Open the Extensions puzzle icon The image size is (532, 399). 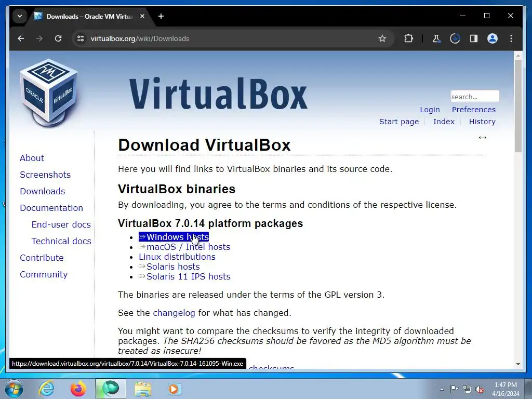pos(408,38)
